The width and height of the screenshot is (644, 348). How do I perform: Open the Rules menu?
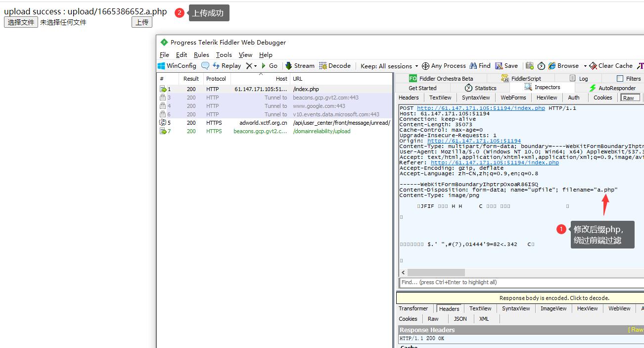(201, 55)
